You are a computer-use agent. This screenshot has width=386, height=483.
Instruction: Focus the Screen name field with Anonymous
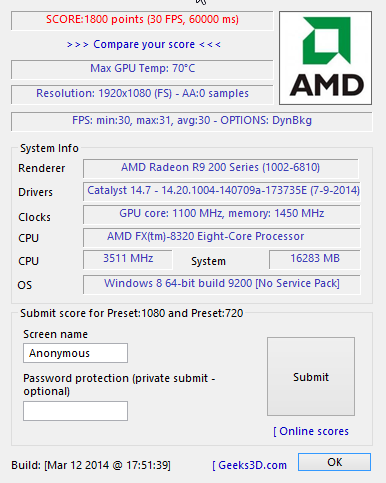click(75, 353)
